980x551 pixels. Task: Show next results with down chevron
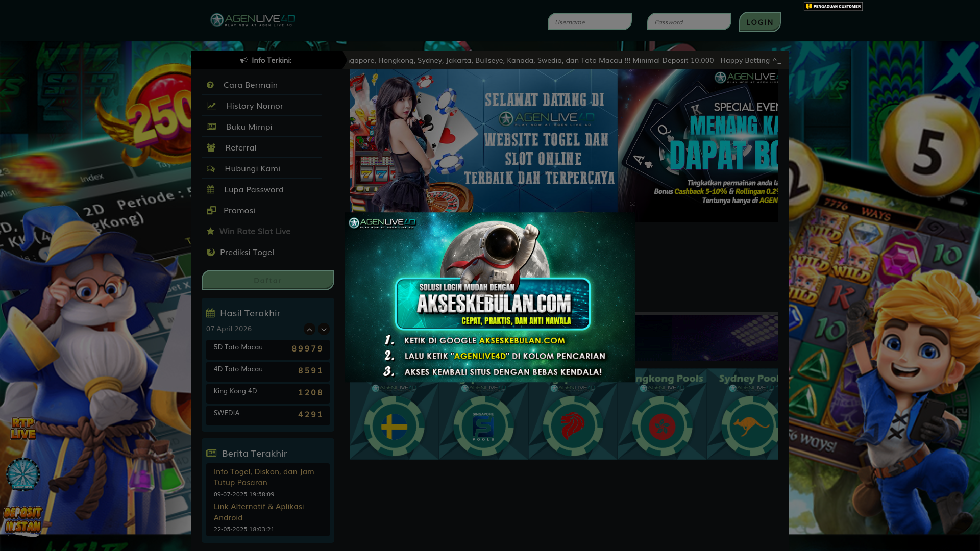(x=324, y=329)
